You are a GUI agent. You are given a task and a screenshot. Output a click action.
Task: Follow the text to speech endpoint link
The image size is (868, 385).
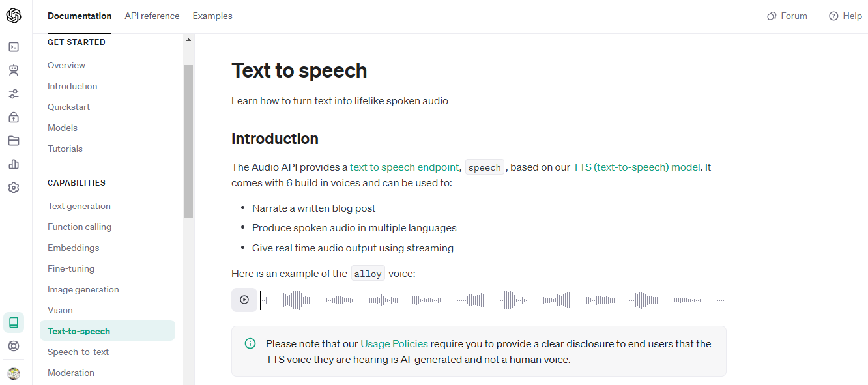405,167
